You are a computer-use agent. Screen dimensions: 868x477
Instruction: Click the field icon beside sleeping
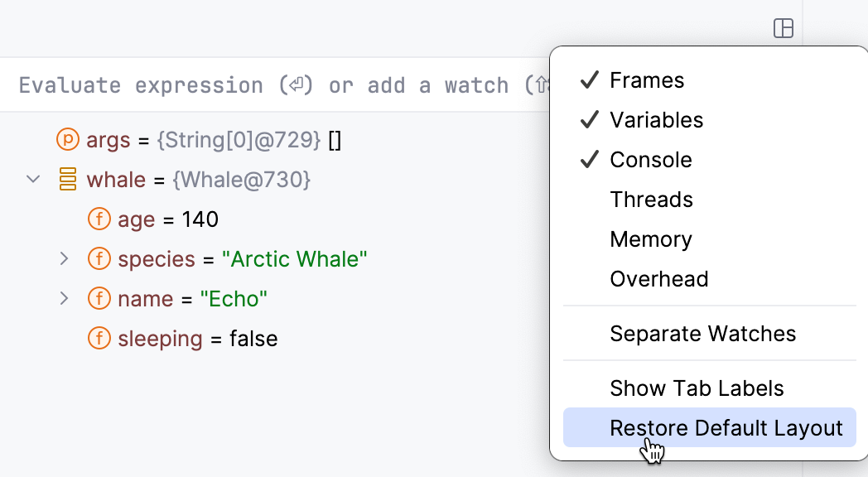tap(99, 338)
